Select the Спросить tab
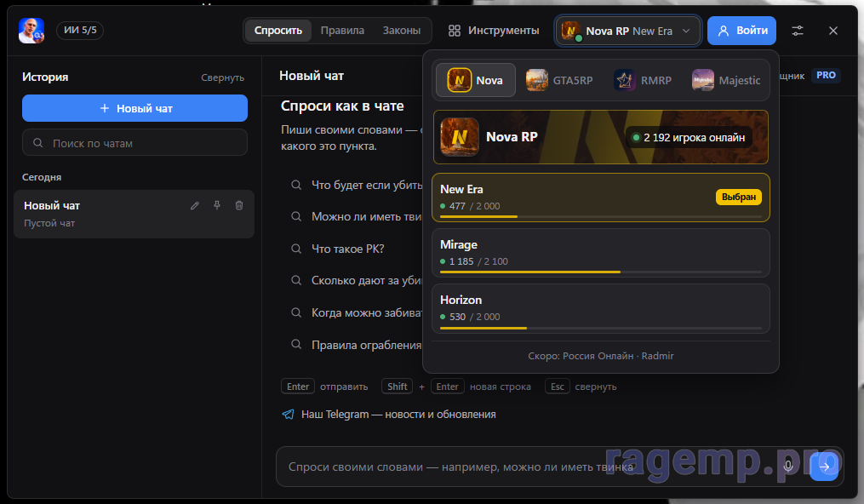 [278, 31]
